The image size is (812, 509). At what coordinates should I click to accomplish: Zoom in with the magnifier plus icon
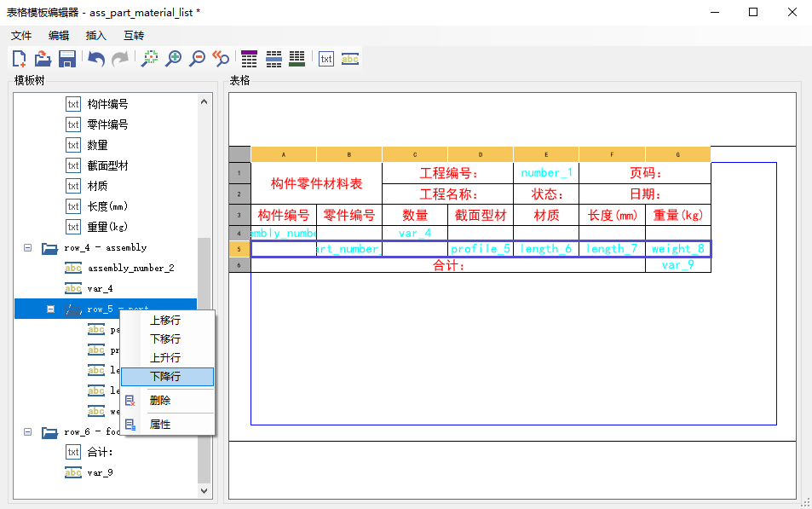tap(174, 59)
